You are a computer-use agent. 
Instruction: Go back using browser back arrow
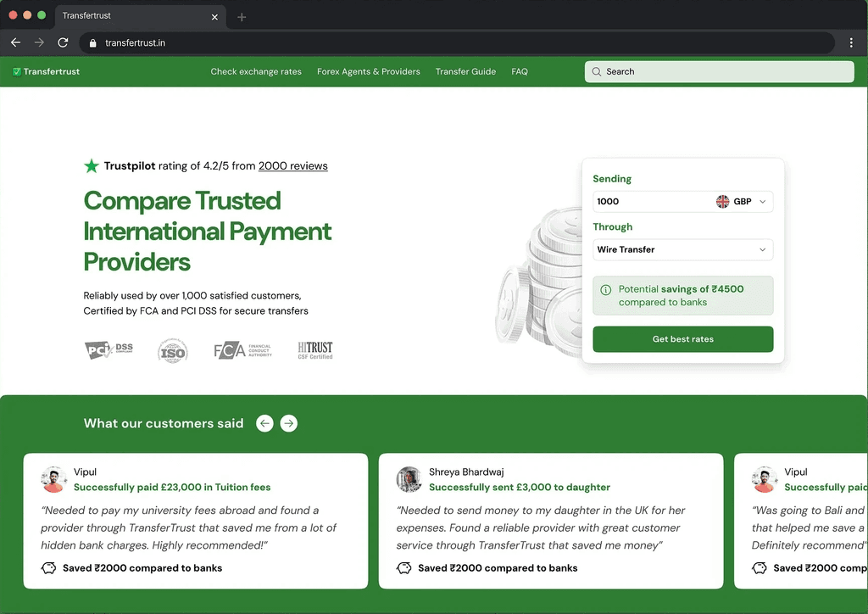(x=15, y=42)
